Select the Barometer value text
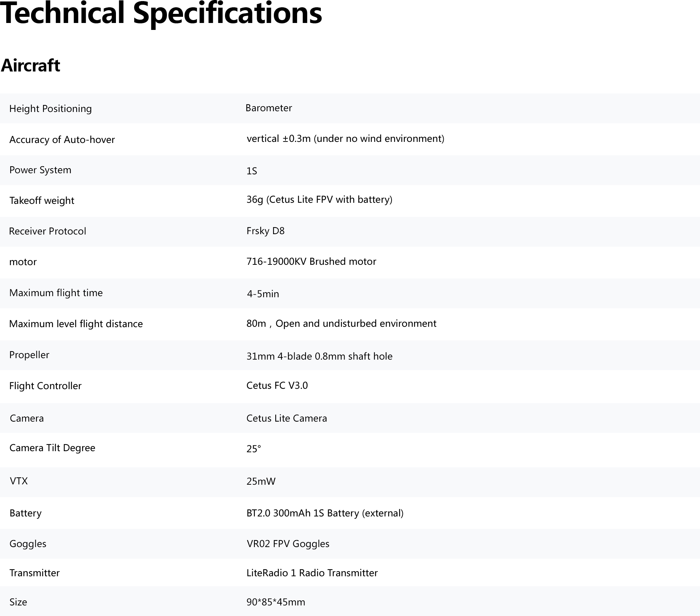The height and width of the screenshot is (616, 700). 269,108
